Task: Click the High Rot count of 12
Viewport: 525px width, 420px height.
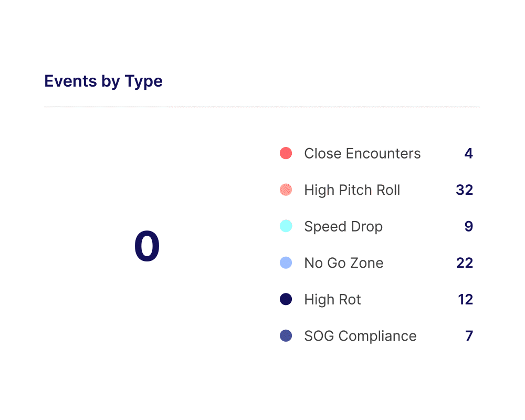Action: (x=465, y=299)
